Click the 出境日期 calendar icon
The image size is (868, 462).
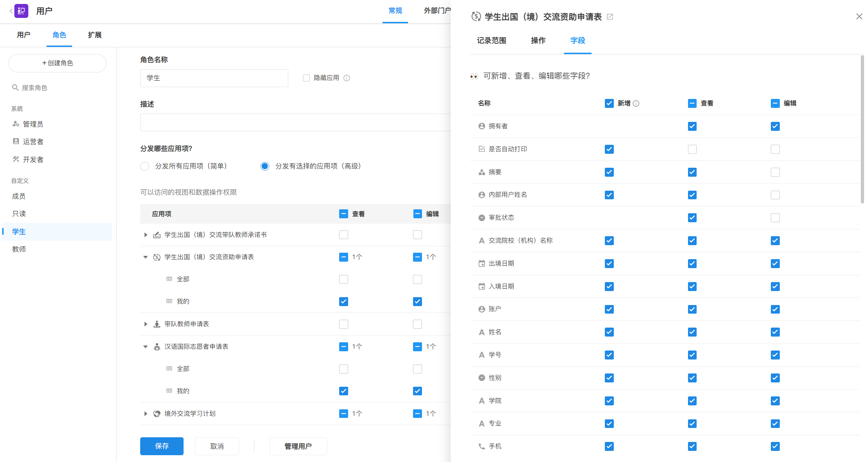pyautogui.click(x=482, y=263)
